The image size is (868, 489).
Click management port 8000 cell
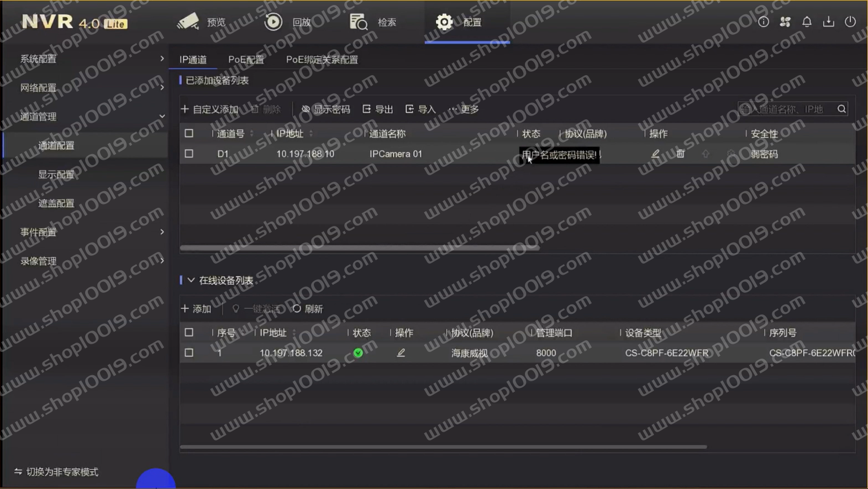point(546,353)
